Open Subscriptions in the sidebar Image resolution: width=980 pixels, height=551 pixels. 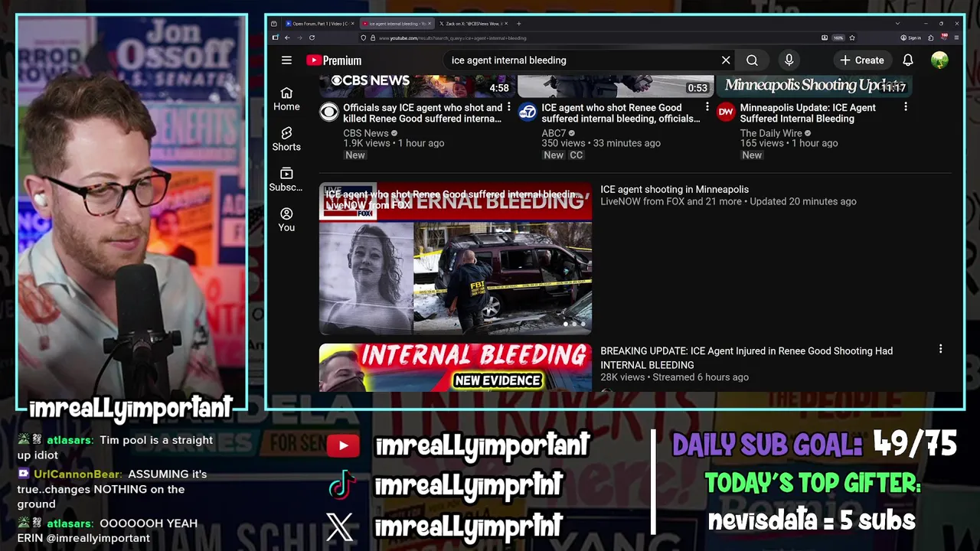coord(286,180)
